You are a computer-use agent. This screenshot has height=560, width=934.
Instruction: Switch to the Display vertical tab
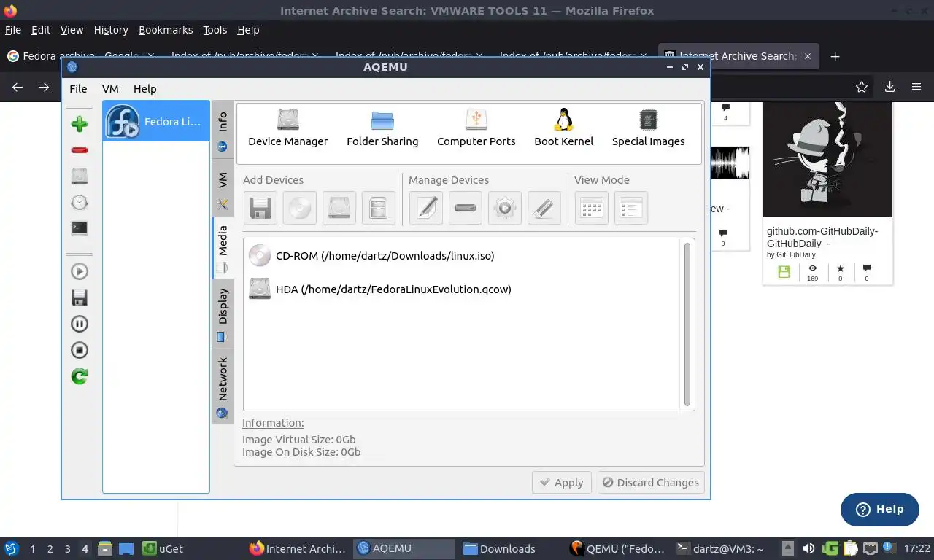click(223, 314)
